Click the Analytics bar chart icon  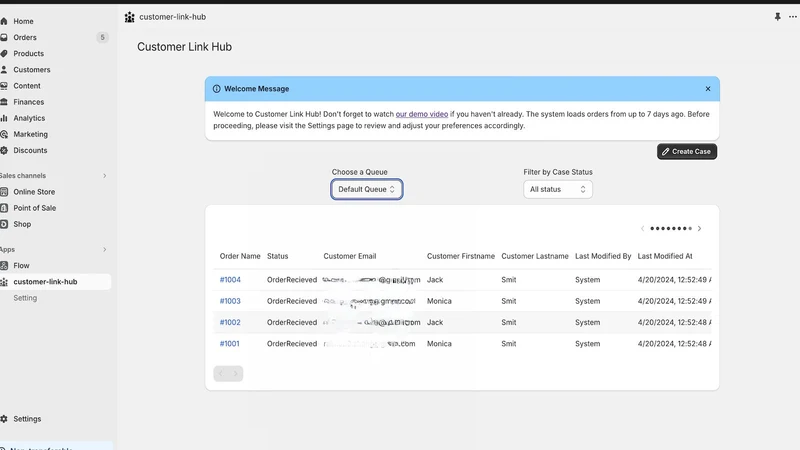4,118
